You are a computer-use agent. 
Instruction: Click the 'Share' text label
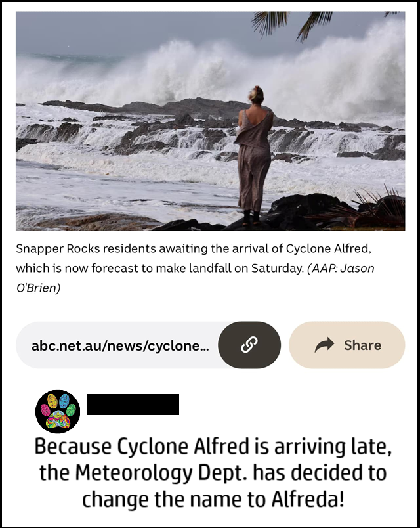[x=362, y=345]
